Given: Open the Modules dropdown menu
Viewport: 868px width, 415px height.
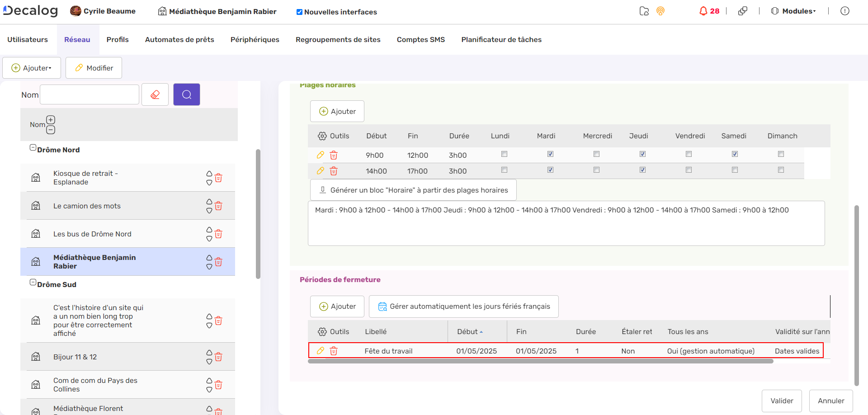Looking at the screenshot, I should pos(794,11).
